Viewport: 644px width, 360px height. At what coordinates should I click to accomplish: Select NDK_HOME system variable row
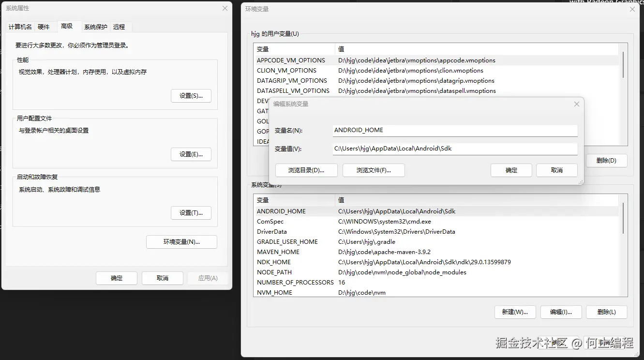pos(436,262)
